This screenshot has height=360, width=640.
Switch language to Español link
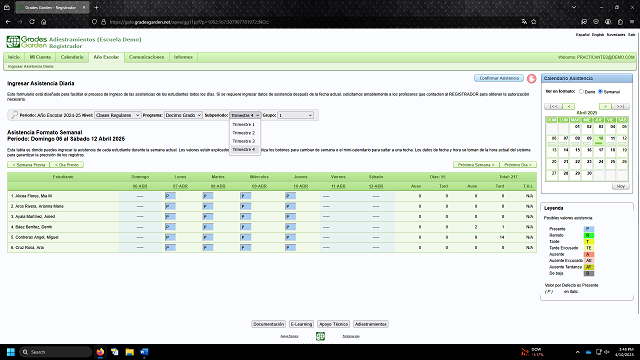(x=582, y=35)
